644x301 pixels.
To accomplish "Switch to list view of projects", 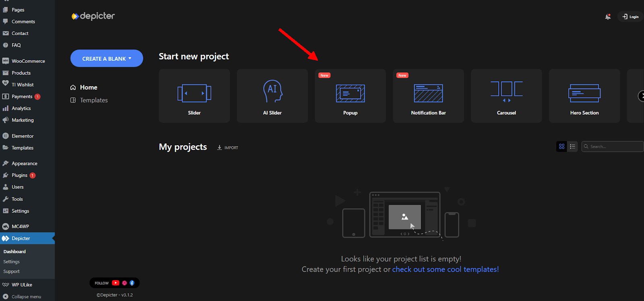I will (x=572, y=146).
